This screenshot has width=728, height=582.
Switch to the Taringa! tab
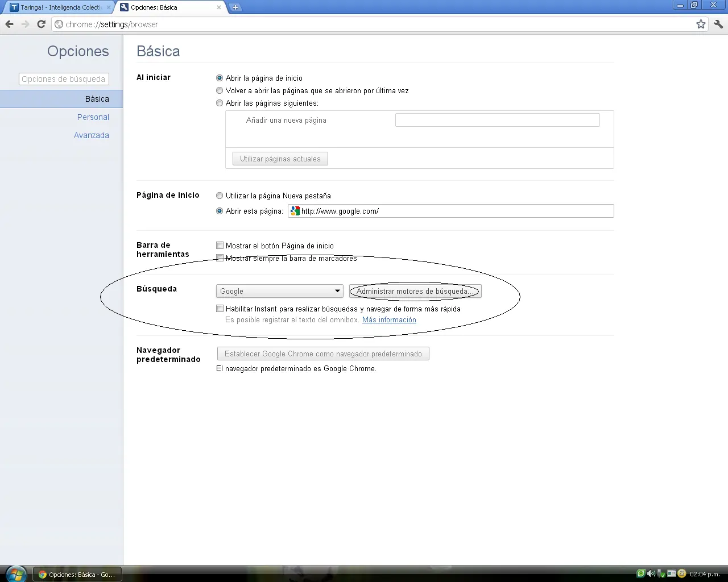[59, 7]
